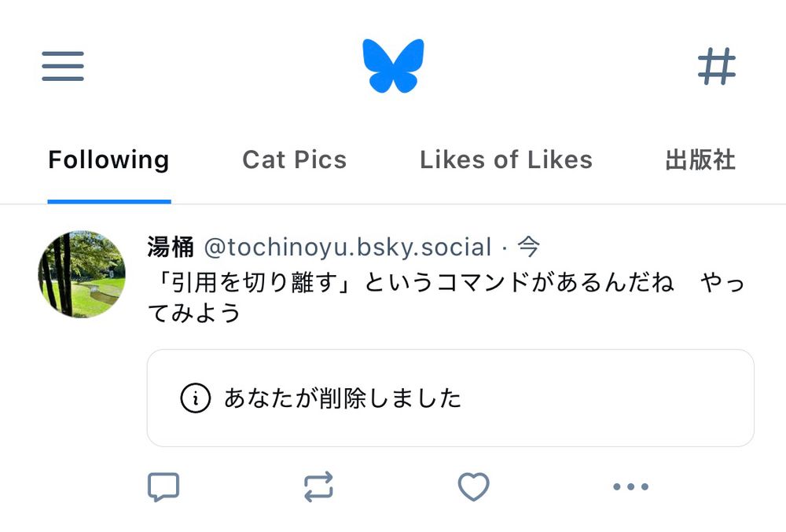Like the post with the heart icon

(473, 487)
